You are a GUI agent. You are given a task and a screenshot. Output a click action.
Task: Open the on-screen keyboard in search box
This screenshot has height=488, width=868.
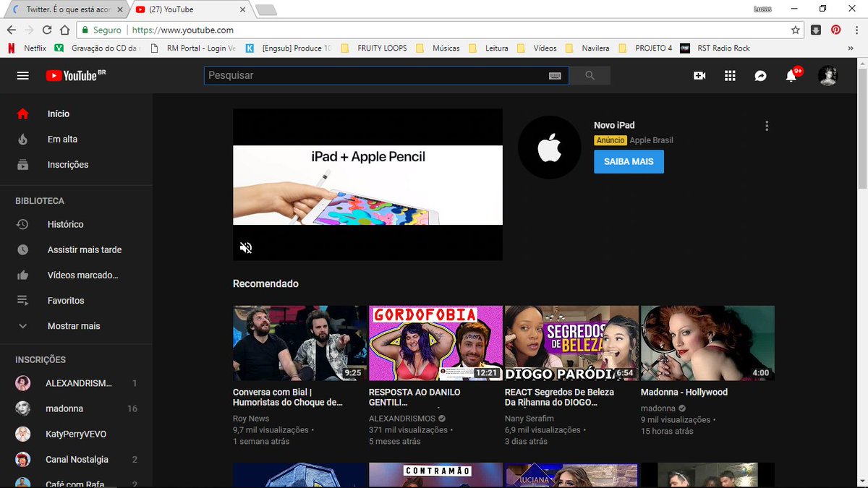pos(555,76)
